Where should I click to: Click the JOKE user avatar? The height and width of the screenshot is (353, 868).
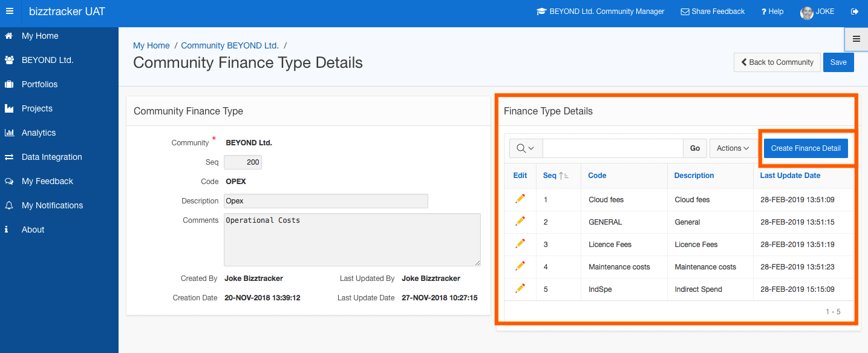807,13
